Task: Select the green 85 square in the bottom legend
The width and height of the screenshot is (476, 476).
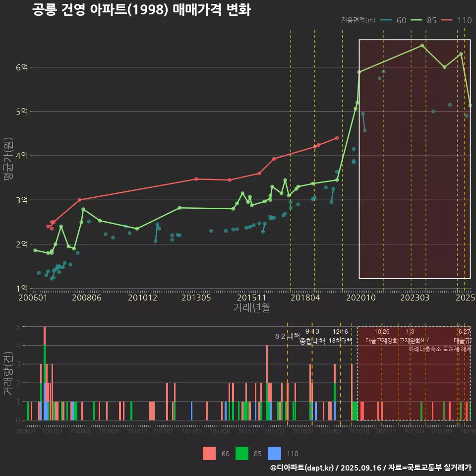Action: pos(241,454)
